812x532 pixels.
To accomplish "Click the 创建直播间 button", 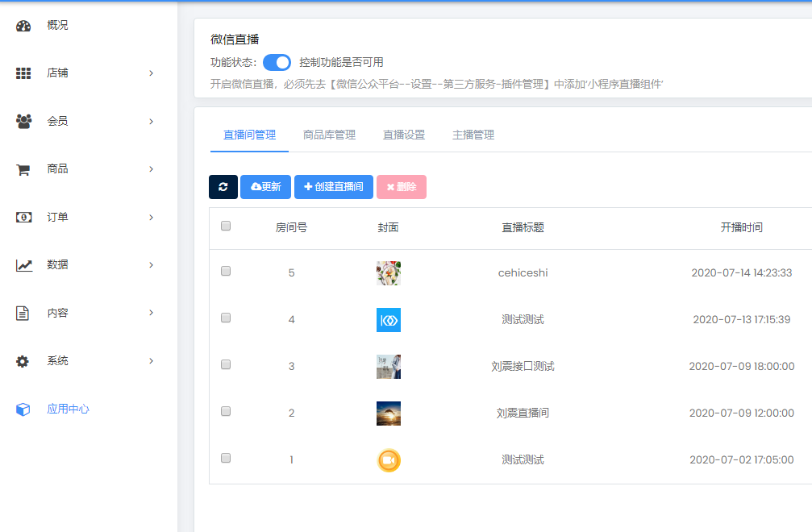I will pyautogui.click(x=334, y=187).
